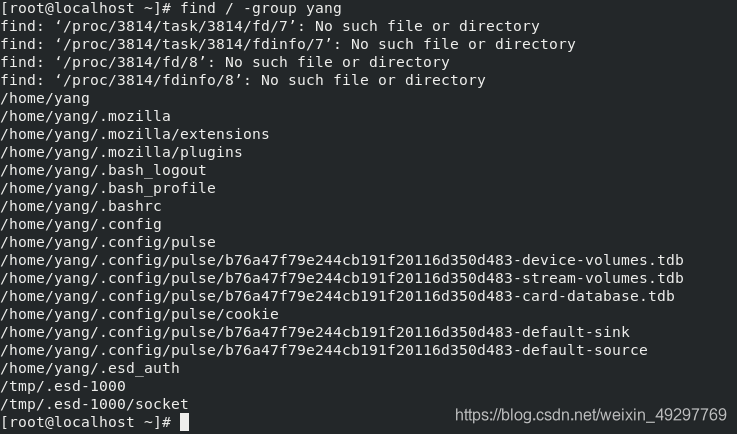Screen dimensions: 737x434
Task: Select the card-database.tdb file line
Action: 337,296
